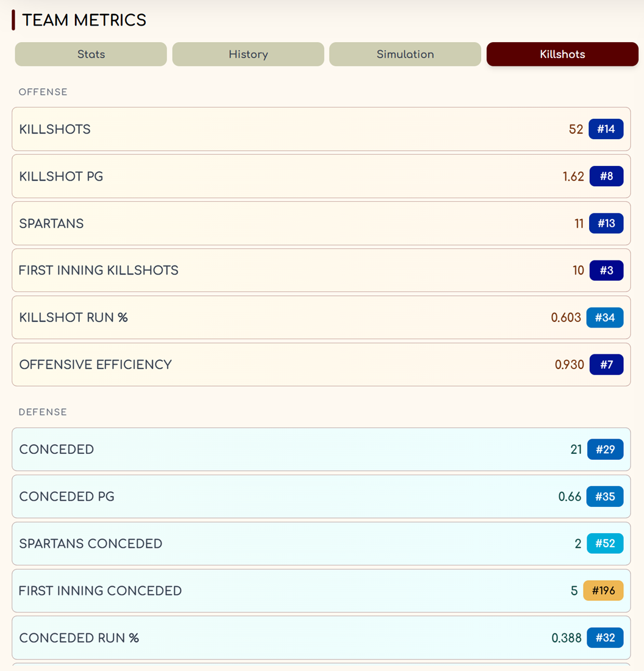Screen dimensions: 644x671
Task: Click the #3 First Inning Killshots badge
Action: tap(606, 270)
